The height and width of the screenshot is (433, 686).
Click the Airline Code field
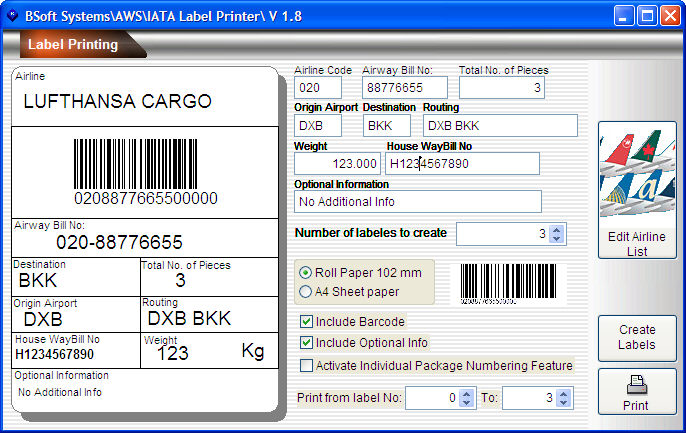point(318,88)
